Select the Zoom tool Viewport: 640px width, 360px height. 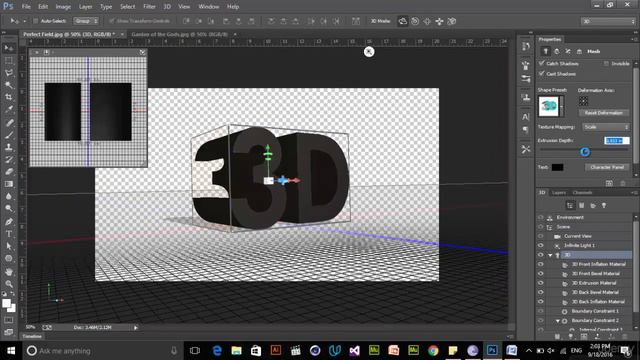pos(9,284)
